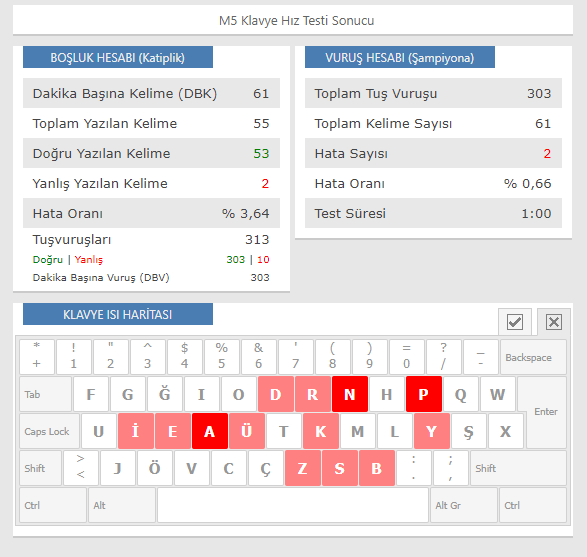The height and width of the screenshot is (557, 587).
Task: Click the F key
Action: [x=91, y=394]
